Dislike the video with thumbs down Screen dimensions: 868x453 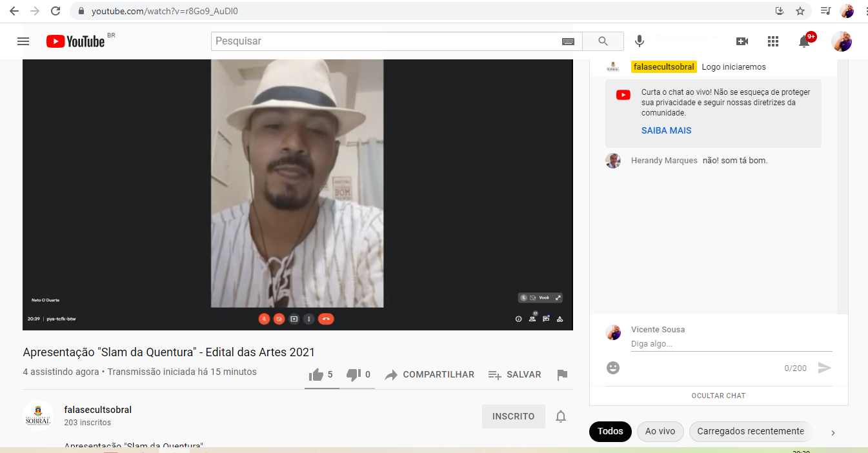pyautogui.click(x=353, y=375)
